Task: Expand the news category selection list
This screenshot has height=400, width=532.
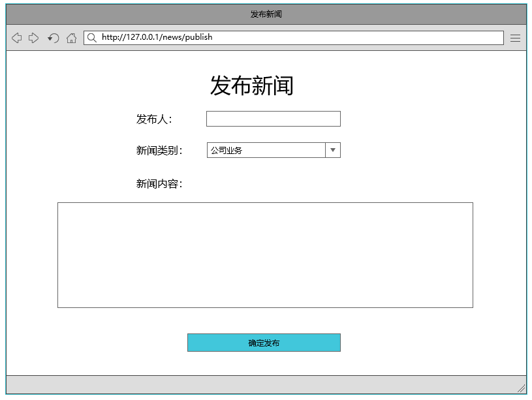Action: (x=333, y=149)
